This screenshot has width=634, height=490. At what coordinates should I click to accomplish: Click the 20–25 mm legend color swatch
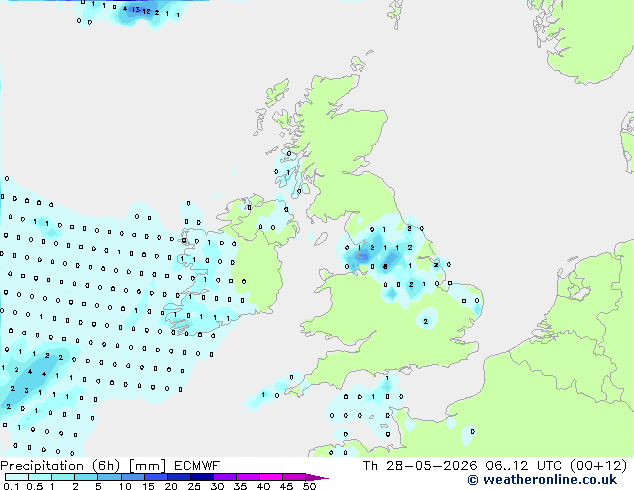pyautogui.click(x=179, y=477)
